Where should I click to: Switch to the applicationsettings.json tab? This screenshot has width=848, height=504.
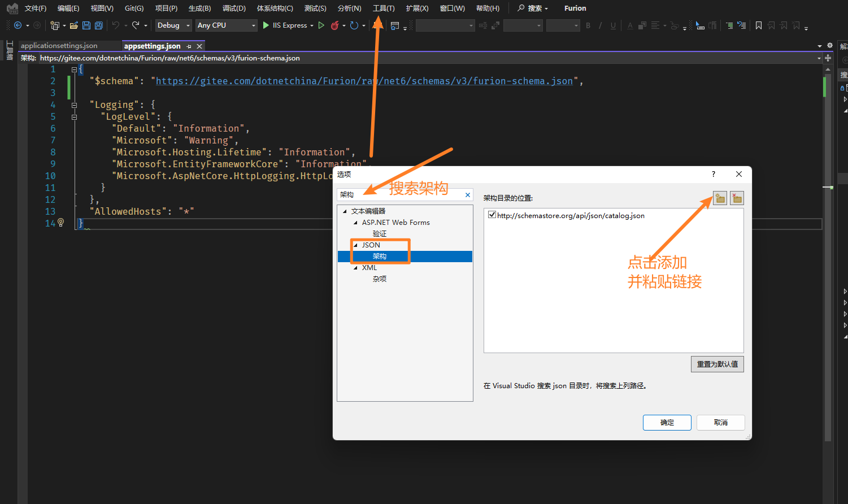[x=59, y=46]
